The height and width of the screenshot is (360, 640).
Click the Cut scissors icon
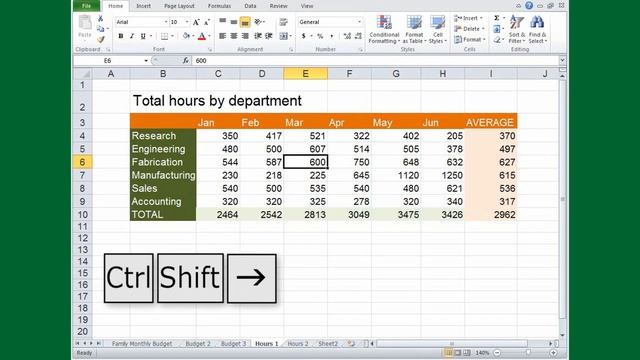[100, 19]
